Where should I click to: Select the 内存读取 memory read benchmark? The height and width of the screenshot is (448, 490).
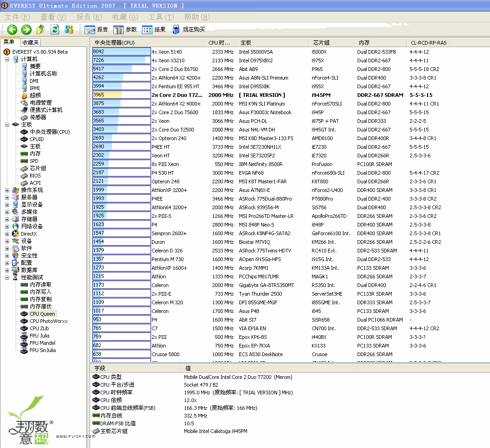[x=40, y=285]
